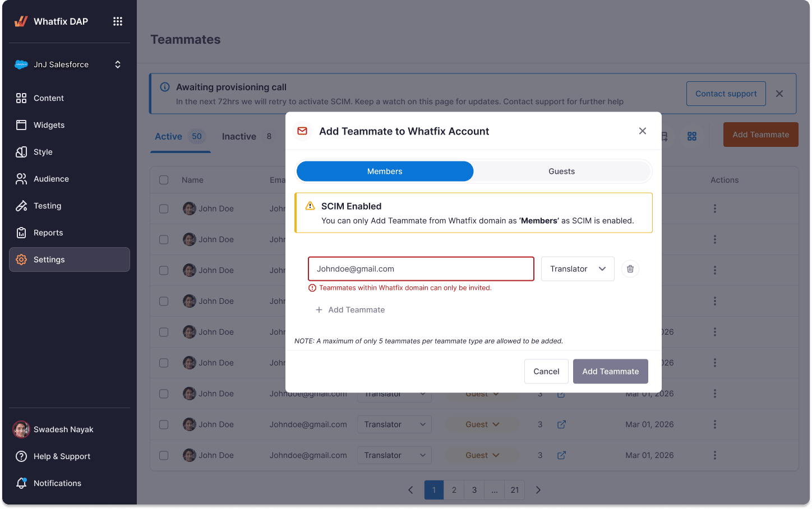Open actions menu for sixth table row
Image resolution: width=812 pixels, height=509 pixels.
point(714,363)
